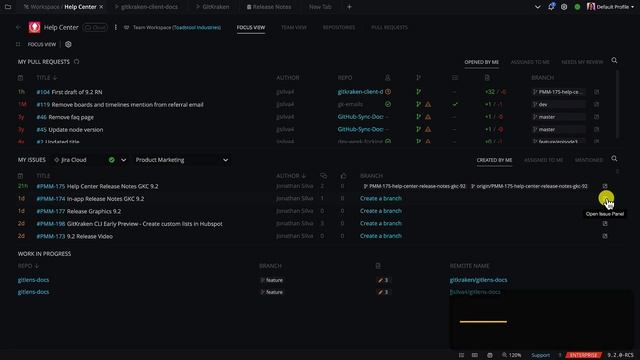Click the 120% zoom indicator
The height and width of the screenshot is (360, 640).
pos(512,356)
